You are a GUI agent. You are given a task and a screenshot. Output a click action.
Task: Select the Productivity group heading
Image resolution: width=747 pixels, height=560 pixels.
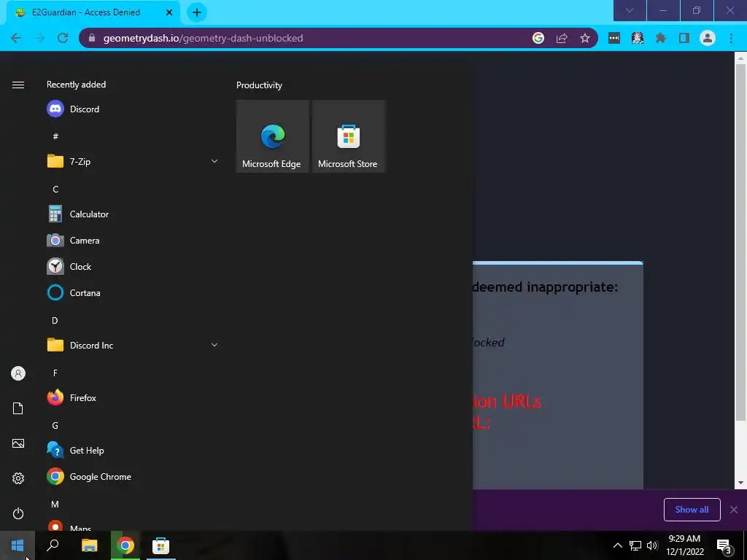(x=259, y=85)
